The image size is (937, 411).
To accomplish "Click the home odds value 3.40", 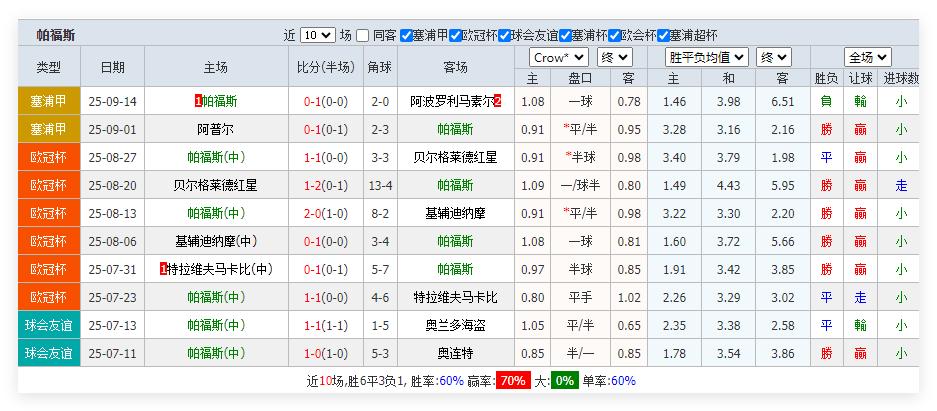I will [x=675, y=158].
